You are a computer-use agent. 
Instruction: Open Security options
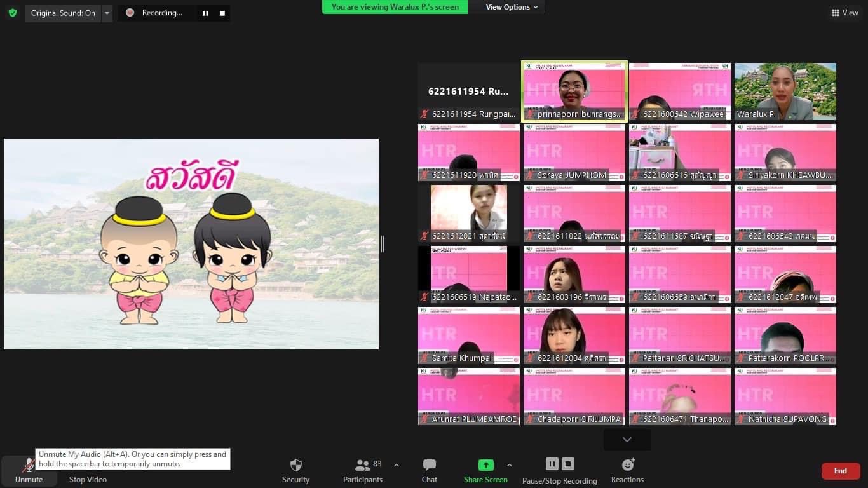[295, 471]
